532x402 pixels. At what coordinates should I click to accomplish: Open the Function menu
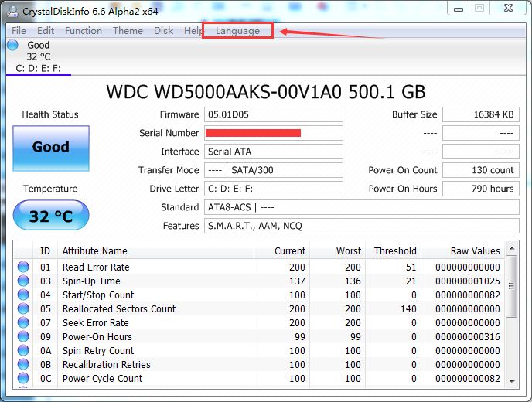pyautogui.click(x=84, y=31)
